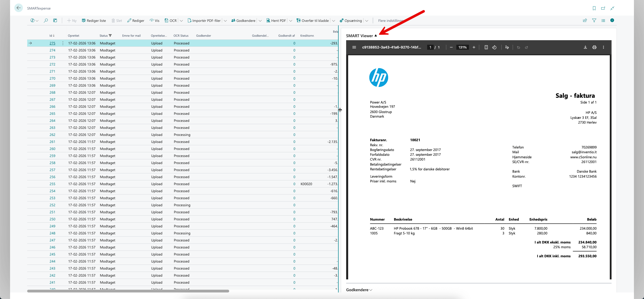644x299 pixels.
Task: Download the PDF from the viewer
Action: tap(585, 47)
